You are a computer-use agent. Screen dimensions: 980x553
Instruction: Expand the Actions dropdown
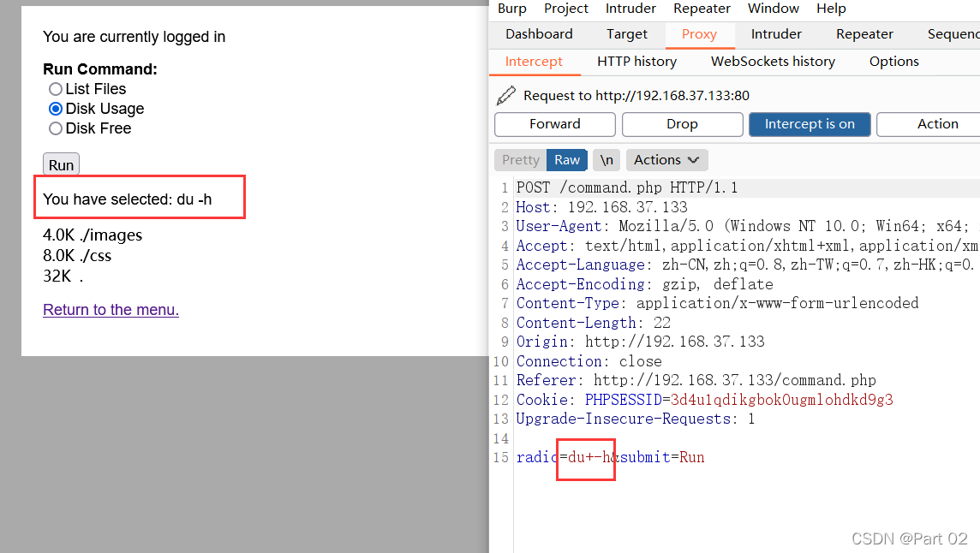coord(666,160)
